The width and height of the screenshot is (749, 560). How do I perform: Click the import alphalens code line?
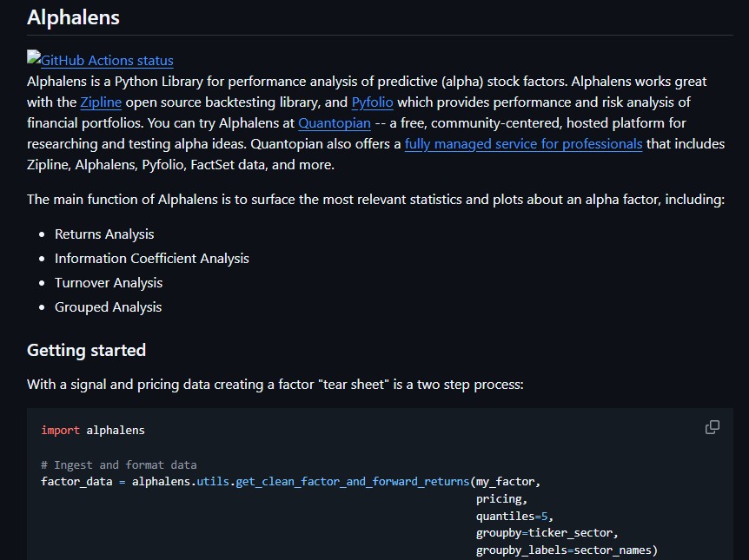coord(93,430)
